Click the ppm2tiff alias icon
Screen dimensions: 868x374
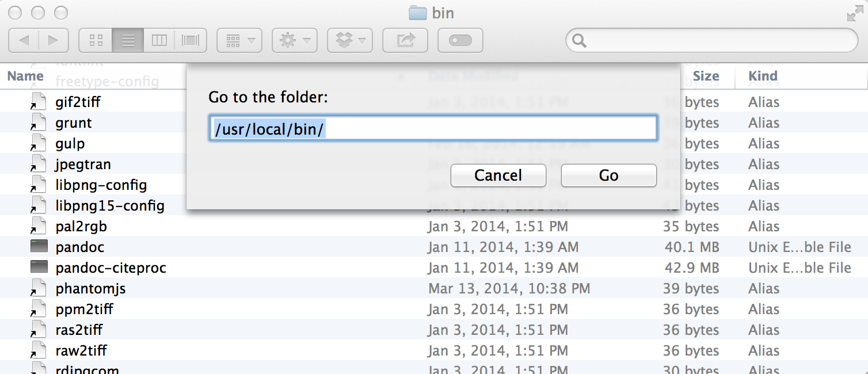tap(38, 309)
